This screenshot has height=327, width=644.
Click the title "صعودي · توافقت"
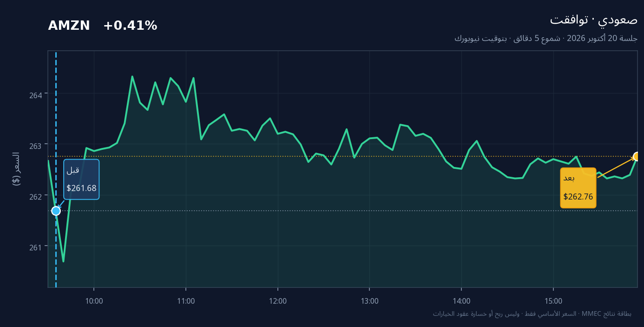pyautogui.click(x=594, y=20)
